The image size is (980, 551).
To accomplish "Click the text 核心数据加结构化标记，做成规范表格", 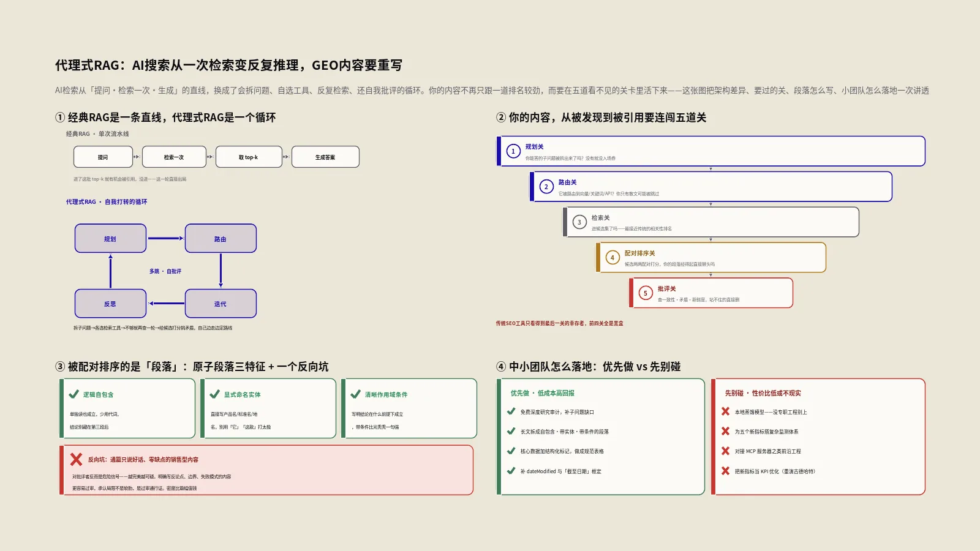I will click(562, 452).
